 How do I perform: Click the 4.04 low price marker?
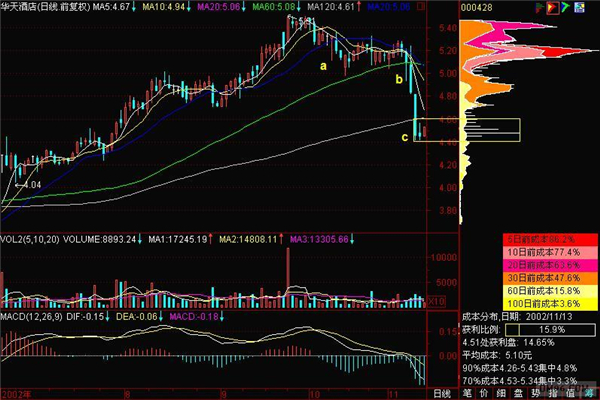(x=28, y=185)
